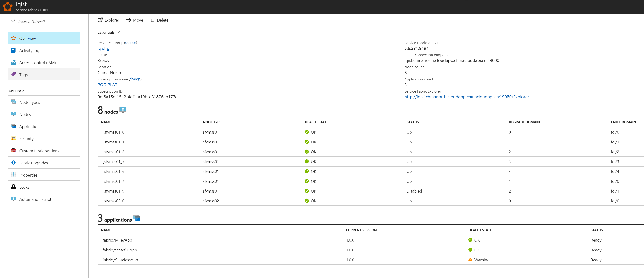The image size is (644, 278).
Task: Click the nodes monitor icon beside heading
Action: click(x=123, y=110)
